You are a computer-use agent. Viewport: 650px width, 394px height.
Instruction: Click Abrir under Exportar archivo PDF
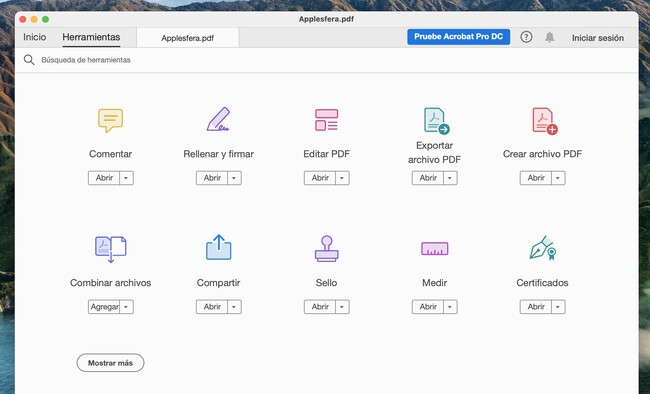coord(428,178)
